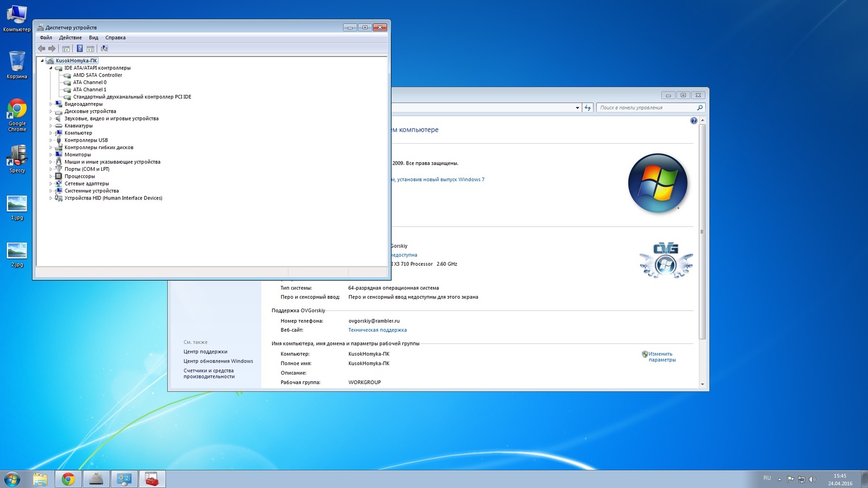Screen dimensions: 868x488
Task: Click the volume speaker icon in system tray
Action: 812,479
